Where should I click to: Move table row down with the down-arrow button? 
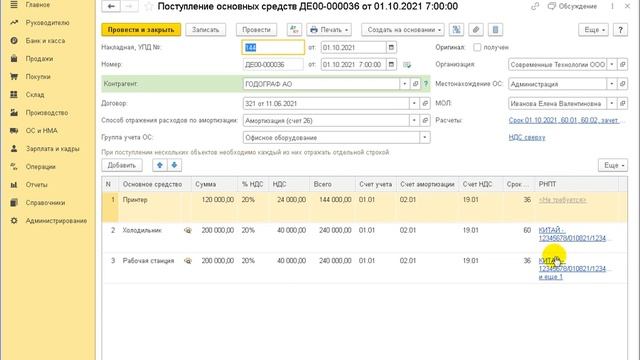[x=174, y=165]
